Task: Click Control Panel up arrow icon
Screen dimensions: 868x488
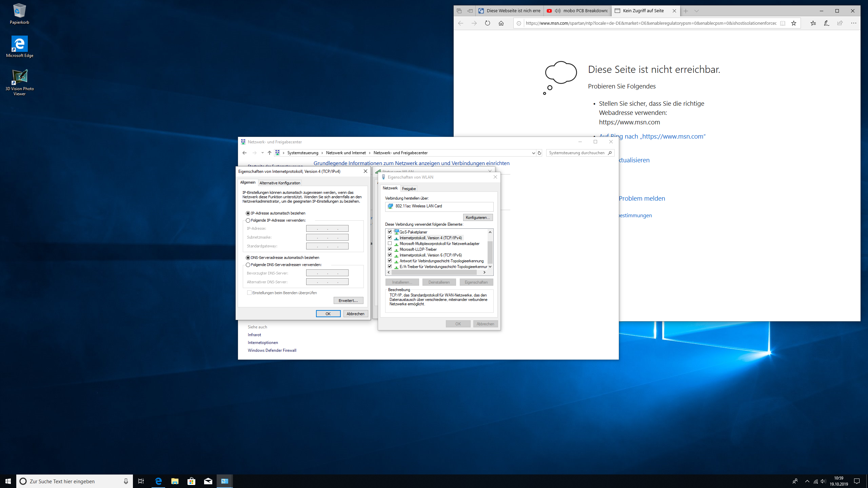Action: point(270,153)
